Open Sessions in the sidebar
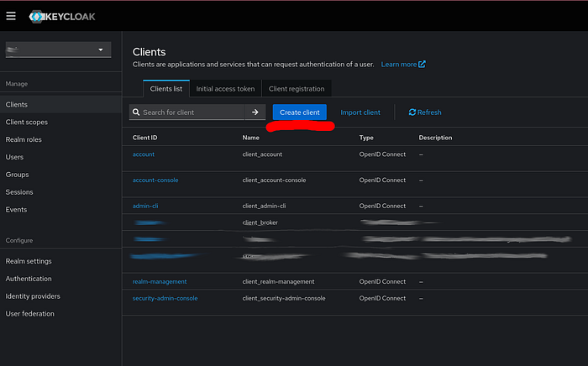 tap(60, 191)
